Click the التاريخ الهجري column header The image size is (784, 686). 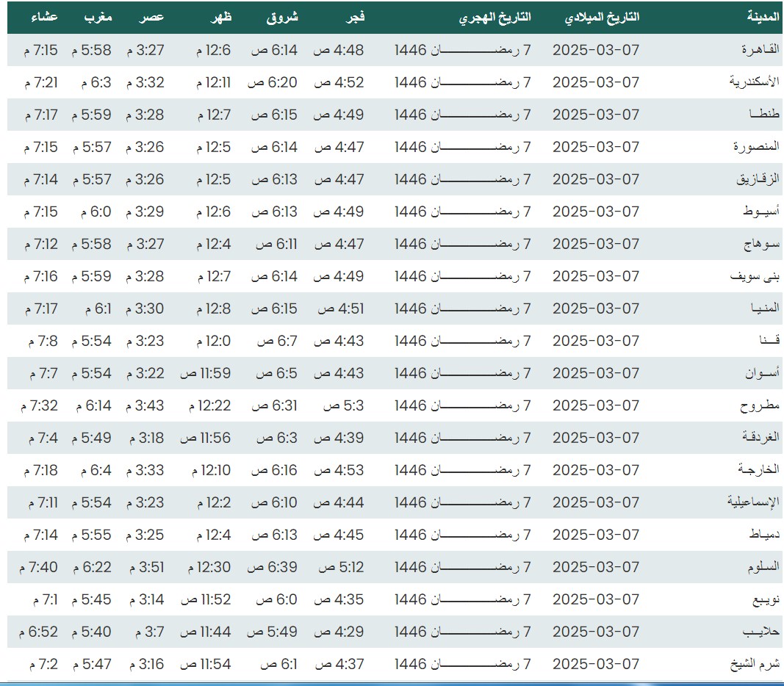(x=495, y=17)
